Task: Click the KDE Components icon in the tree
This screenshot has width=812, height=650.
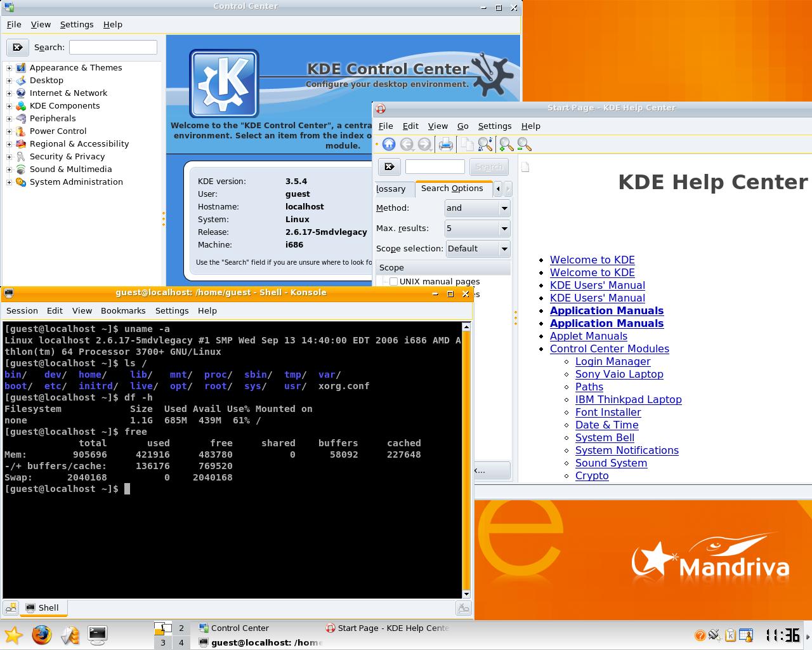Action: click(x=21, y=105)
